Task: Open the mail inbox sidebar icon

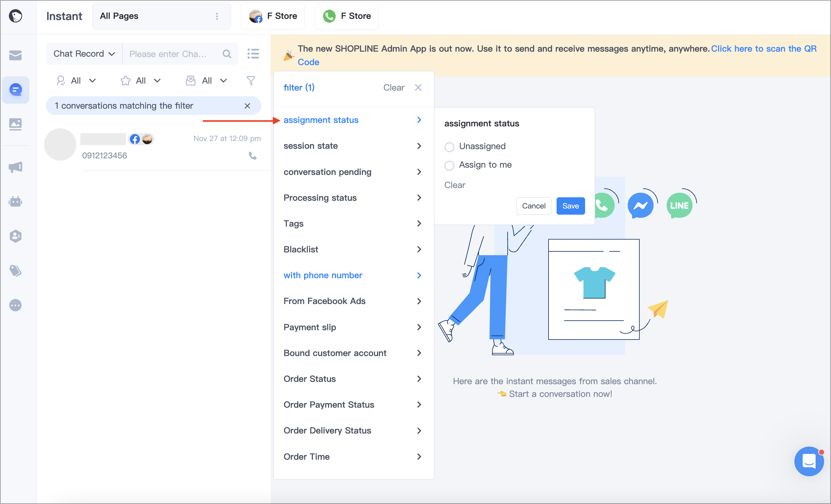Action: pyautogui.click(x=15, y=55)
